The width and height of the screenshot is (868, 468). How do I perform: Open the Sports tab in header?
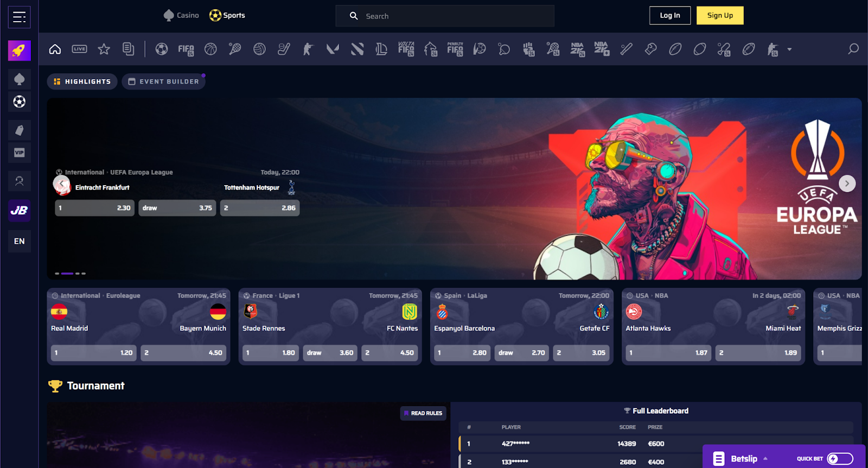(x=227, y=15)
